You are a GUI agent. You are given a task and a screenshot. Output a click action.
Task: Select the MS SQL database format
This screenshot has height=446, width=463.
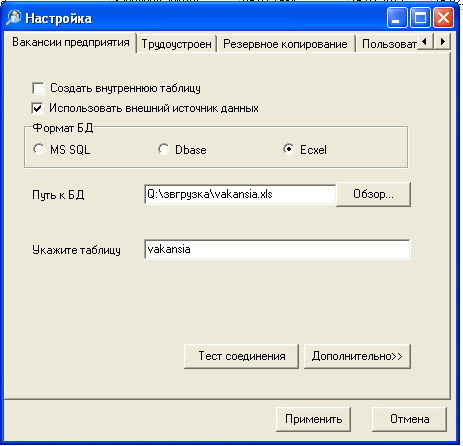(x=39, y=149)
